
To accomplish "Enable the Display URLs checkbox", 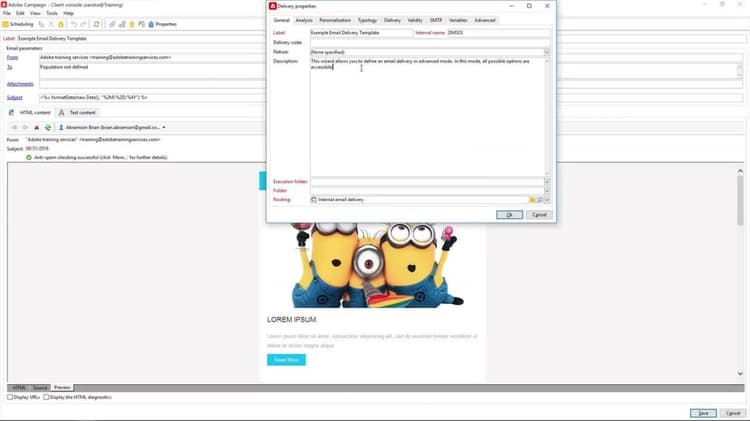I will (x=10, y=397).
